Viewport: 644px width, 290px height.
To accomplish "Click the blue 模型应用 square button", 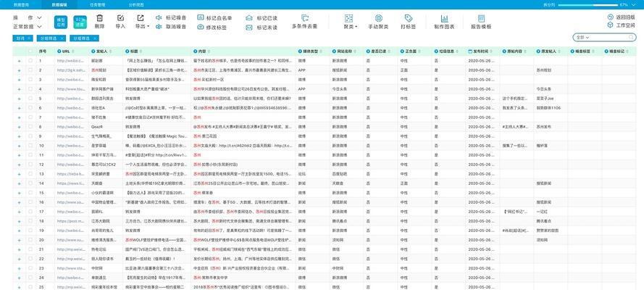I will point(61,22).
